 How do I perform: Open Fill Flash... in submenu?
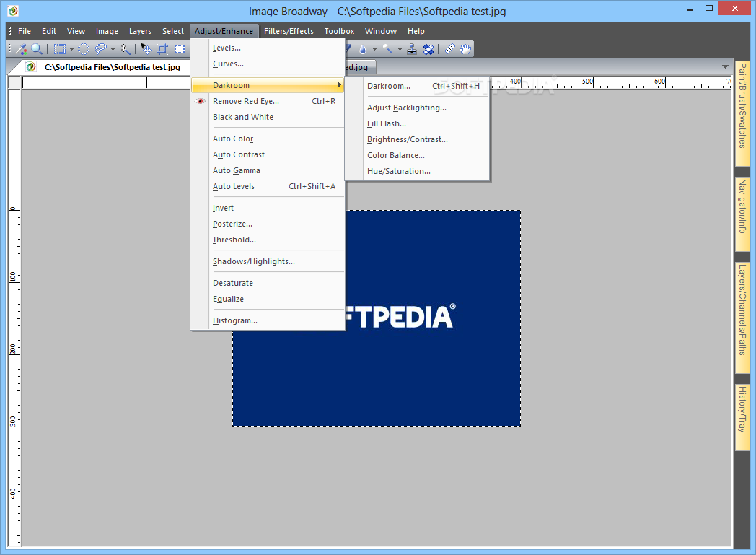click(417, 124)
